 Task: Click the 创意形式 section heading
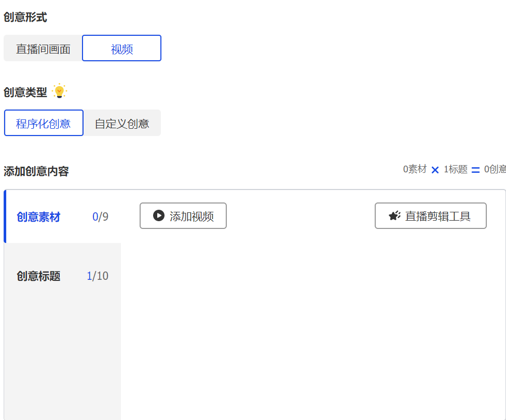[25, 17]
